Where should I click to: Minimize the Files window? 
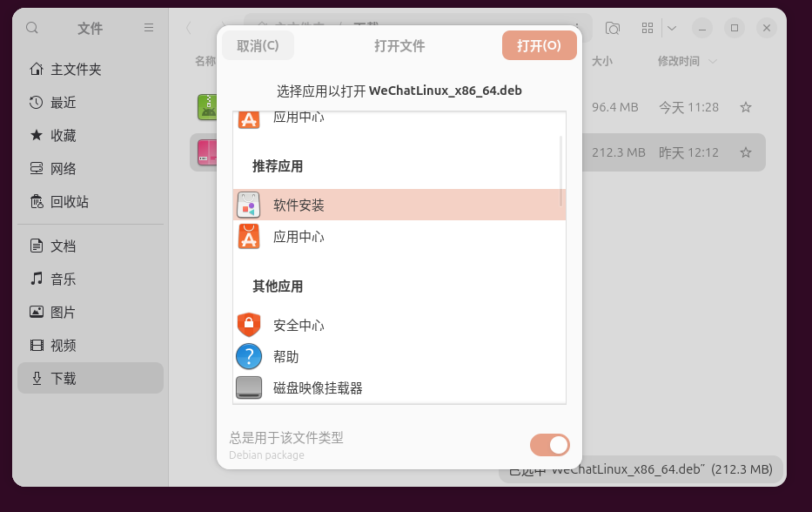[702, 28]
